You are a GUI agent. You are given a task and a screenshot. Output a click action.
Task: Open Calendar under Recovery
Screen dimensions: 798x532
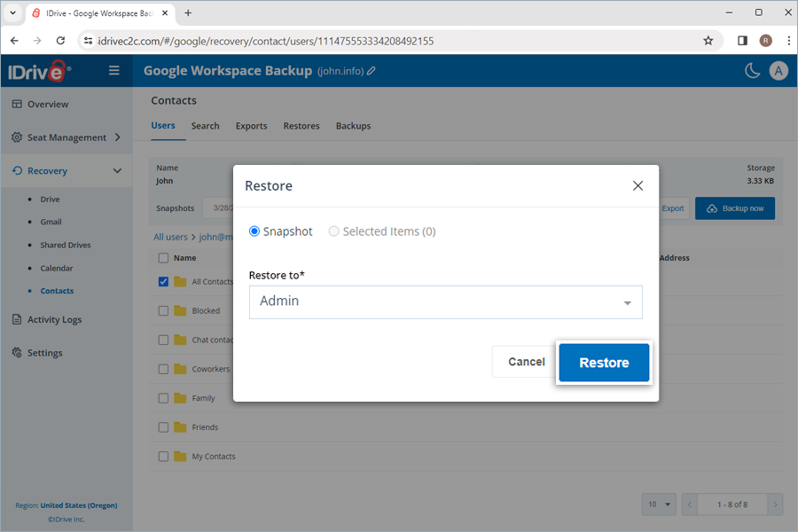[57, 269]
